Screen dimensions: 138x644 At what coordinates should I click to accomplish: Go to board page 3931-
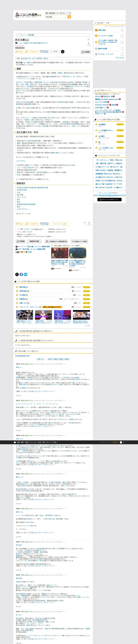pos(61,359)
